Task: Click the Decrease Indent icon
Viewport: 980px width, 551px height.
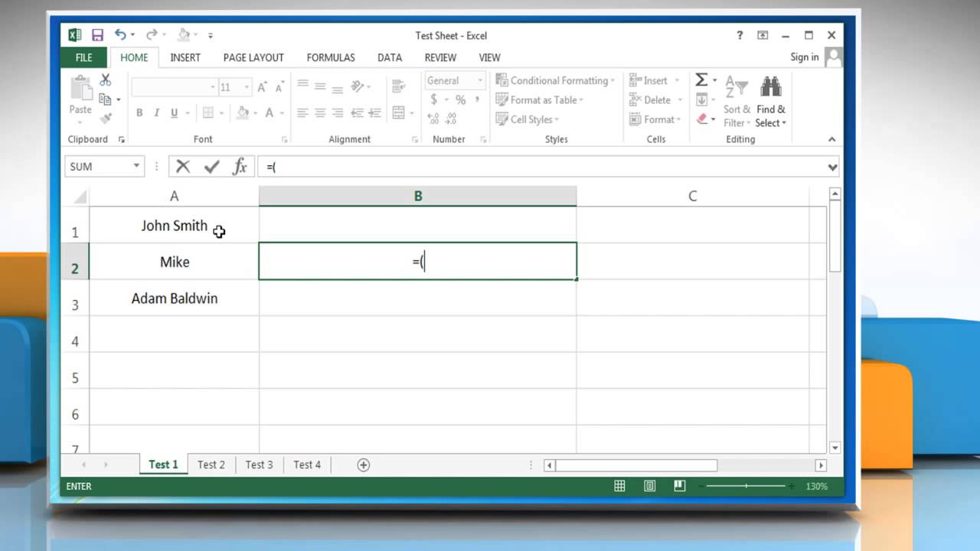Action: click(357, 112)
